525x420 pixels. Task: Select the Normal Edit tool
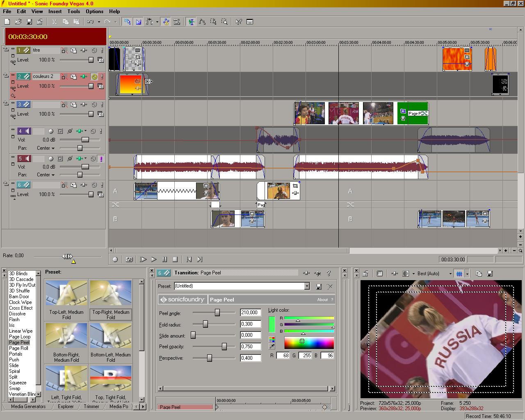click(x=191, y=22)
